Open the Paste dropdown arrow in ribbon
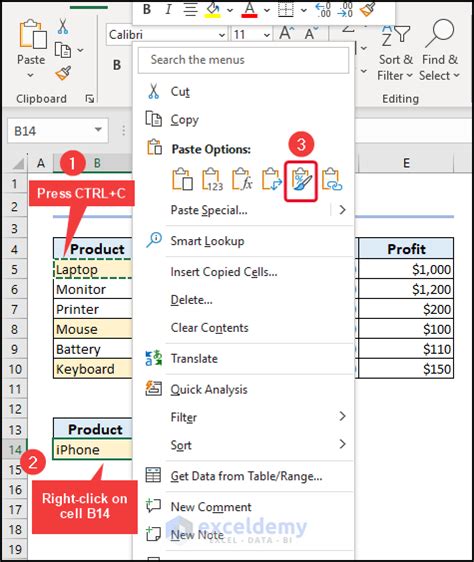The image size is (474, 562). click(31, 75)
